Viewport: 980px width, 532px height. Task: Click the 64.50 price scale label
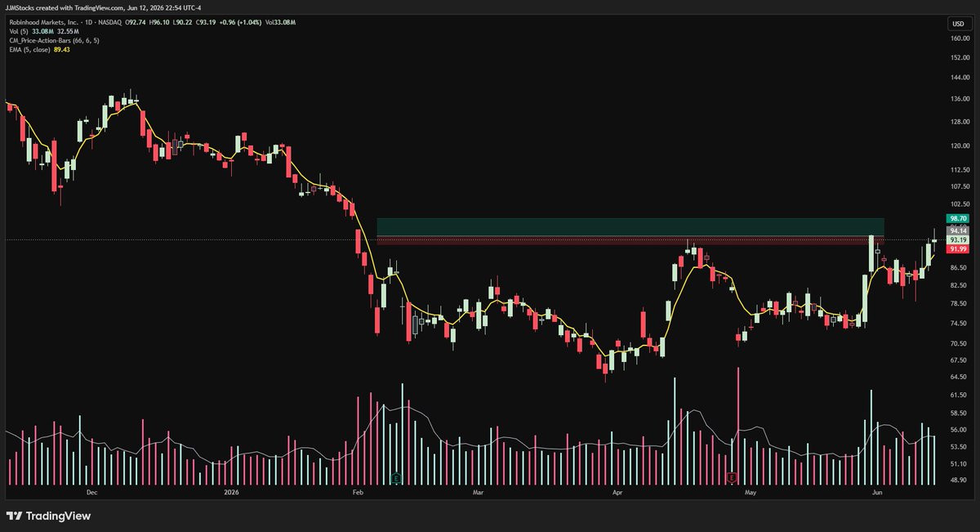coord(959,378)
